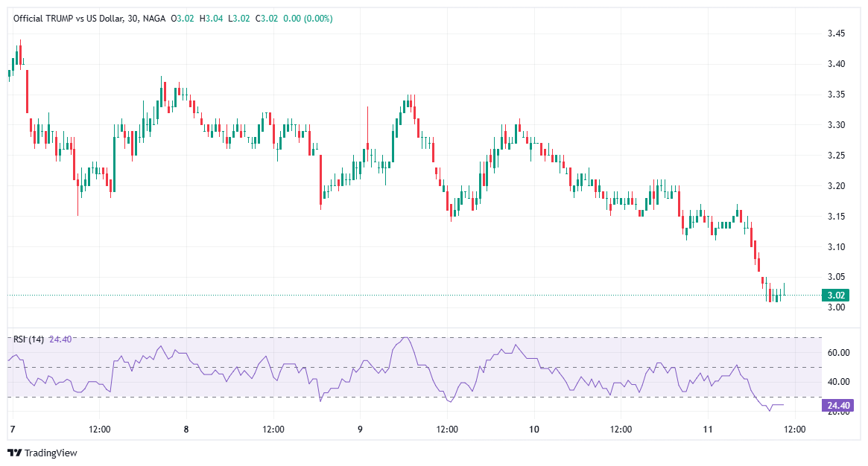Click the O3.02 open value in header
The width and height of the screenshot is (868, 466).
(183, 18)
